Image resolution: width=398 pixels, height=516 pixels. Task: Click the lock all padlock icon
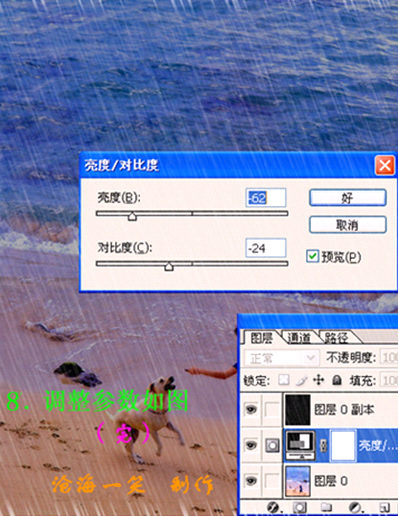point(337,380)
